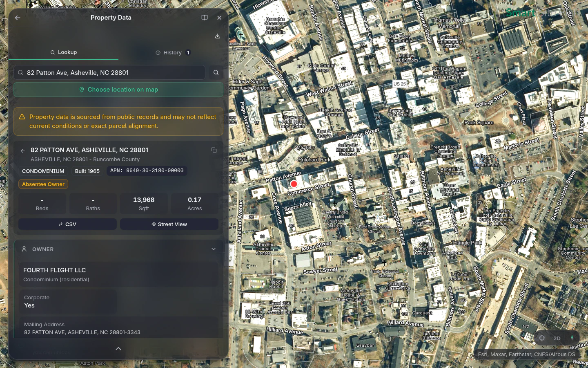Close the Property Data panel
This screenshot has width=588, height=368.
(219, 18)
